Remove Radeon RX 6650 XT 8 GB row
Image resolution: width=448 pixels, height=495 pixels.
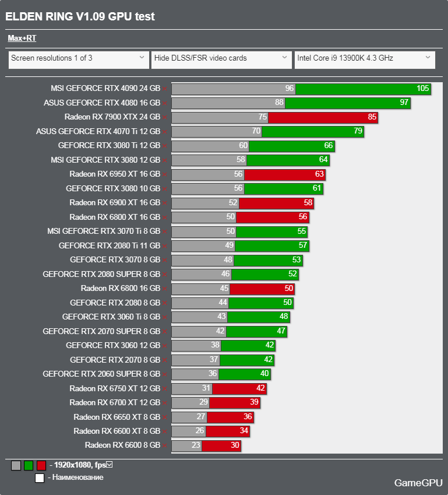165,417
